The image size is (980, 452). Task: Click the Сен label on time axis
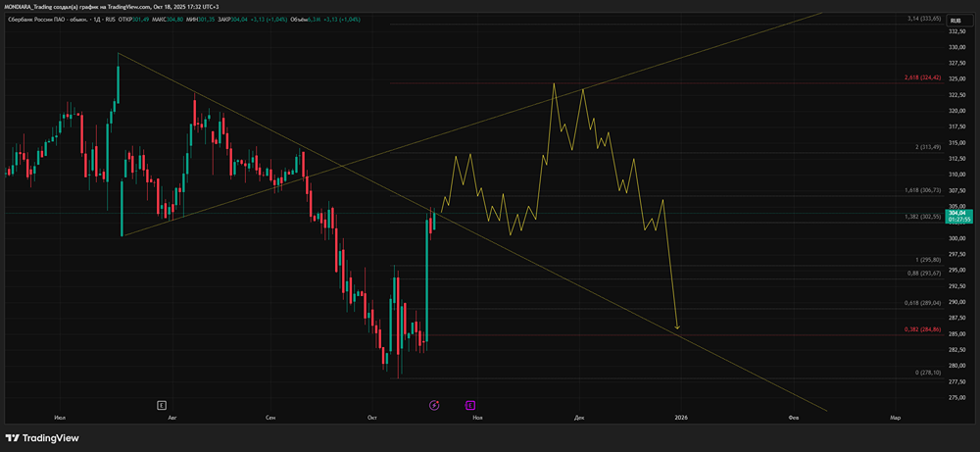pyautogui.click(x=270, y=417)
